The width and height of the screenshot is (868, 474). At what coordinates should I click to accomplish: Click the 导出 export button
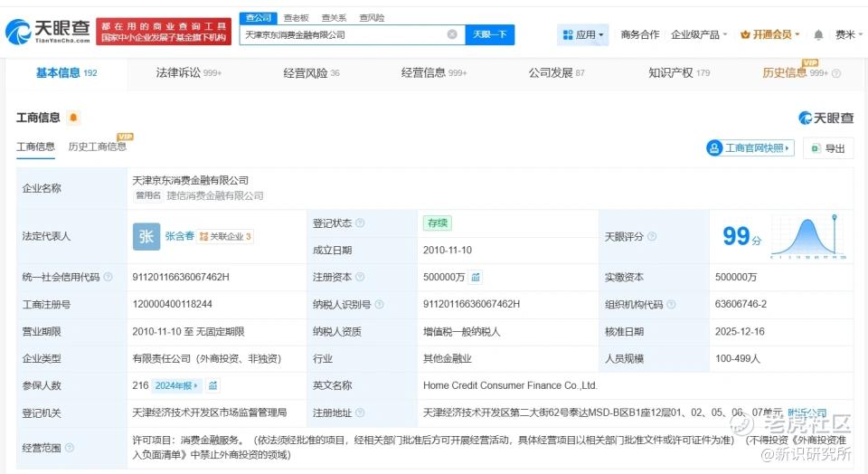click(828, 148)
